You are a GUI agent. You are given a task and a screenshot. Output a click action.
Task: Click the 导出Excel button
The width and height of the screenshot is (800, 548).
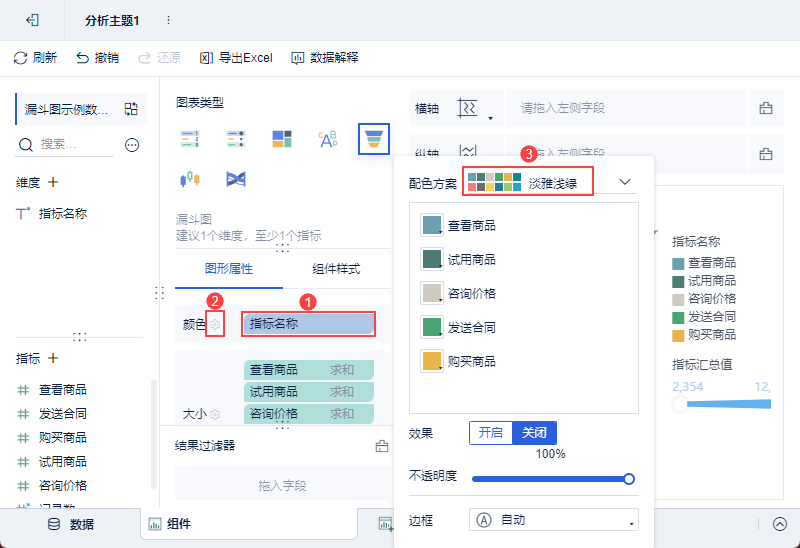(x=236, y=57)
